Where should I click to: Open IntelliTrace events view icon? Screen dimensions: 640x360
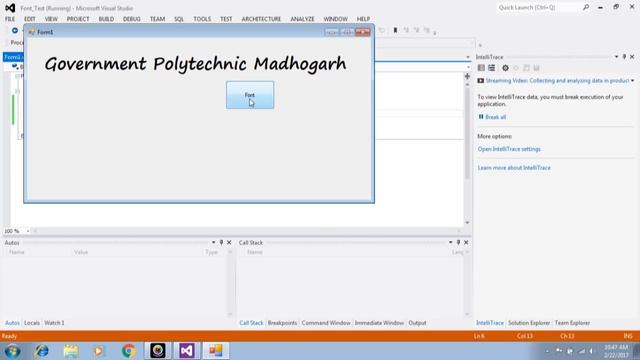(x=481, y=68)
